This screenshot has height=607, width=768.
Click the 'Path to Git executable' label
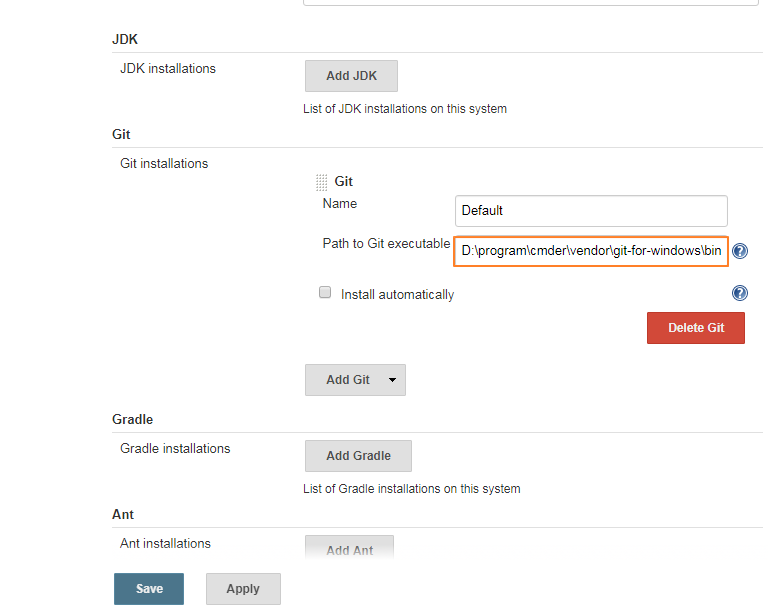(386, 243)
